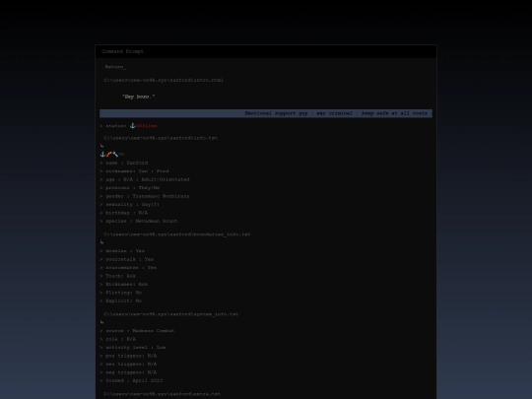Click the path ending in boundaries_info.txt

click(x=177, y=234)
